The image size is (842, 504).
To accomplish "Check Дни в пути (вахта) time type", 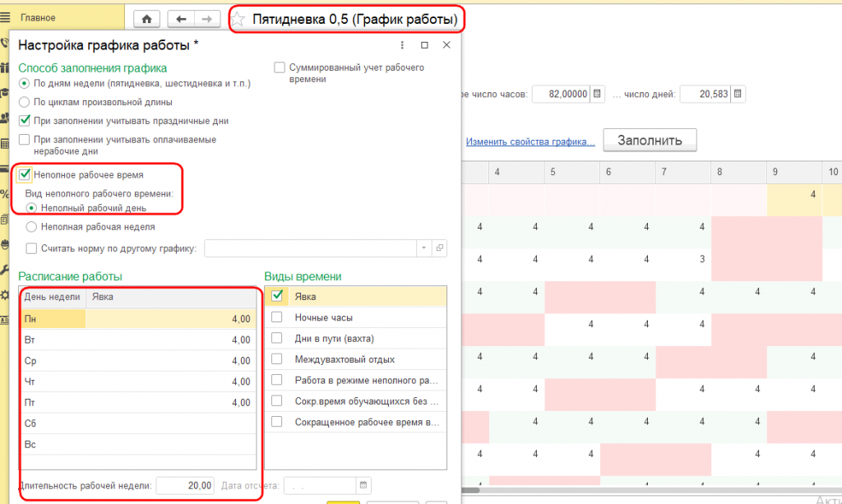I will pos(276,338).
